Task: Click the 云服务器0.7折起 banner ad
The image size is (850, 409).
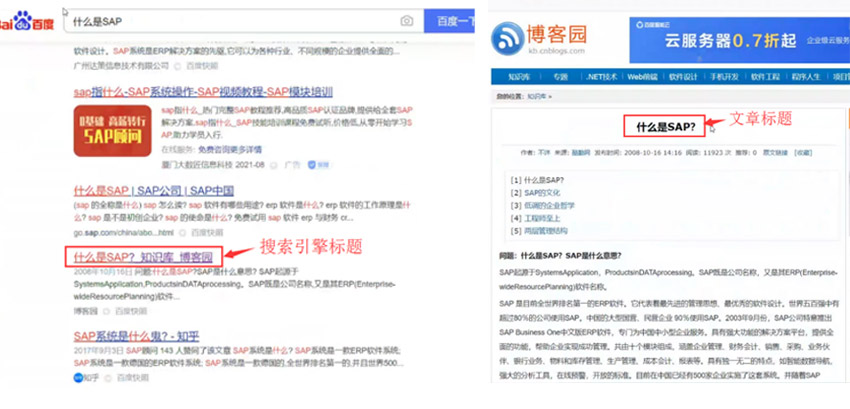Action: coord(739,40)
